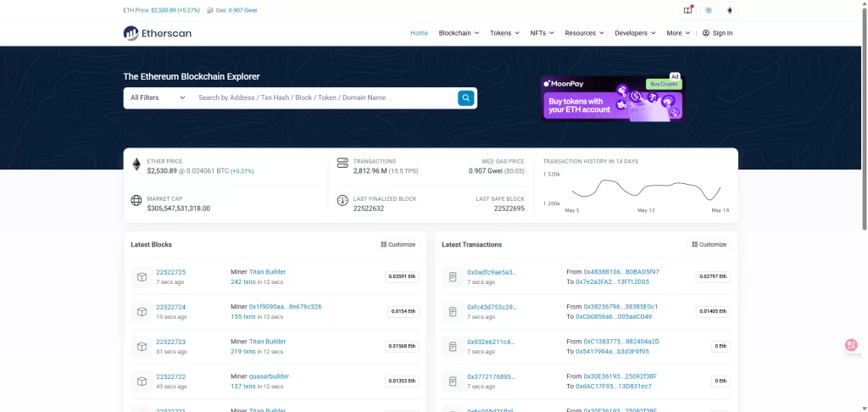Click Market Cap $305,547,531,318.00
The height and width of the screenshot is (412, 868).
178,209
